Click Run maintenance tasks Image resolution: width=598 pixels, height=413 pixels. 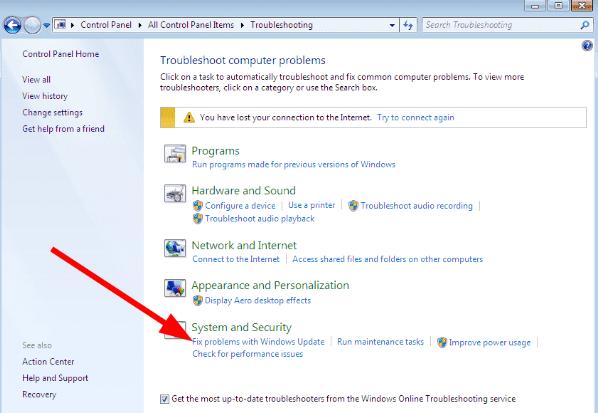pyautogui.click(x=380, y=342)
